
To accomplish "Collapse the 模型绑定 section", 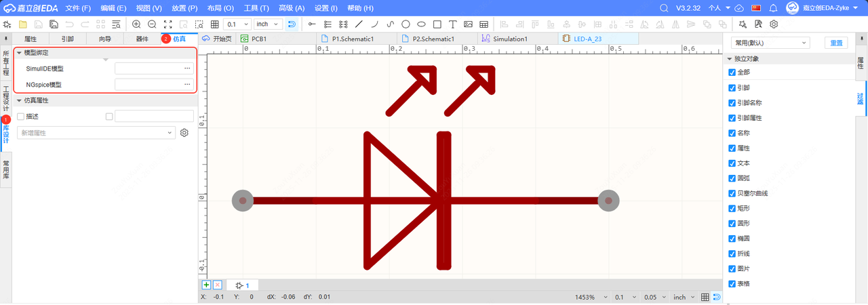I will 19,53.
